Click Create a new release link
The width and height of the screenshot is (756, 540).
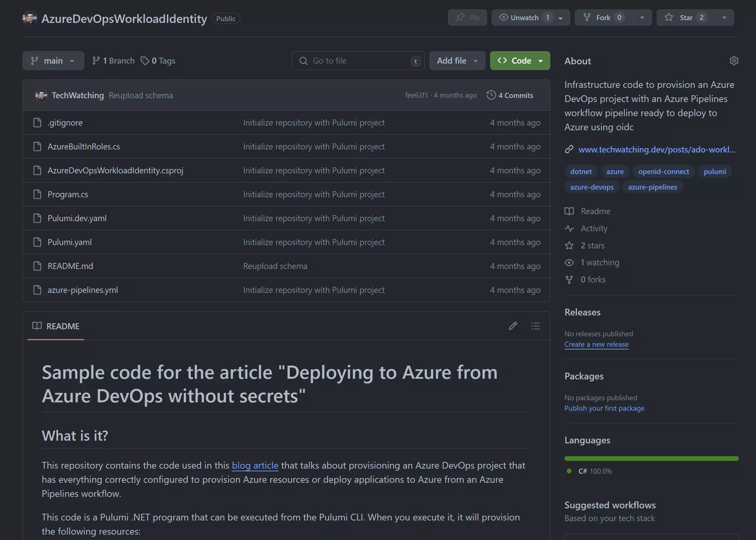coord(596,344)
